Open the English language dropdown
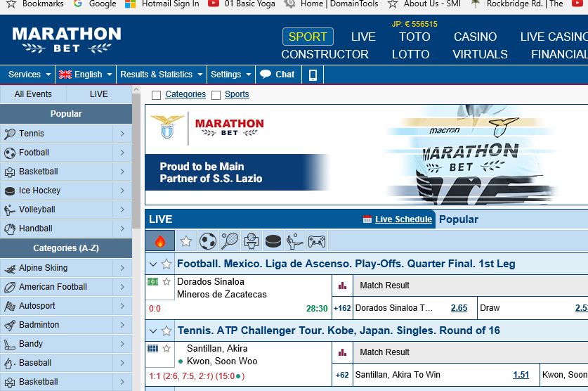 click(86, 75)
